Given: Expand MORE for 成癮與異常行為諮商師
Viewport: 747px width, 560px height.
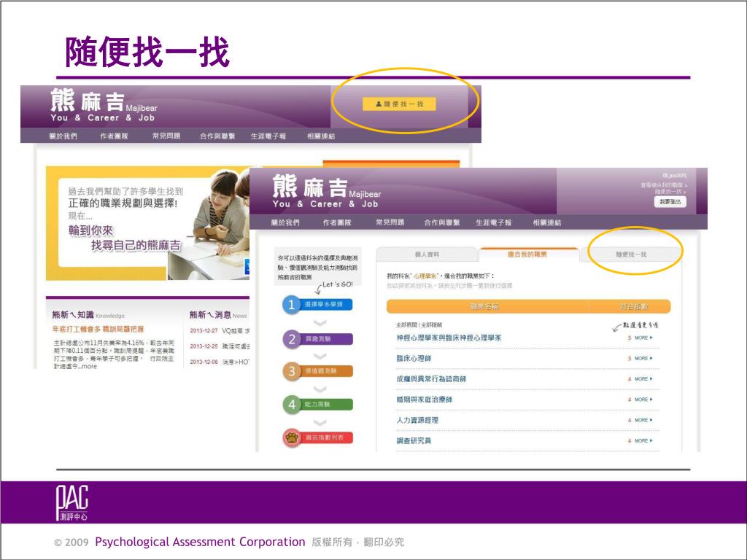Looking at the screenshot, I should click(643, 379).
